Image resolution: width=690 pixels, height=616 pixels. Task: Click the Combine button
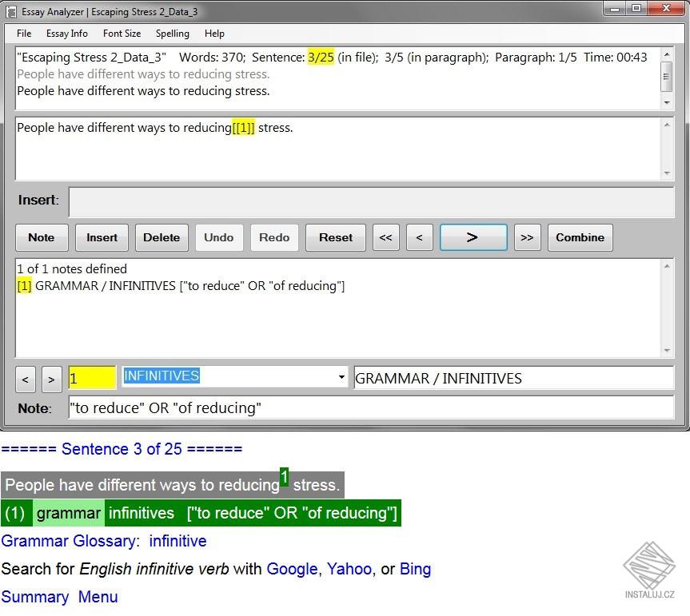[580, 237]
